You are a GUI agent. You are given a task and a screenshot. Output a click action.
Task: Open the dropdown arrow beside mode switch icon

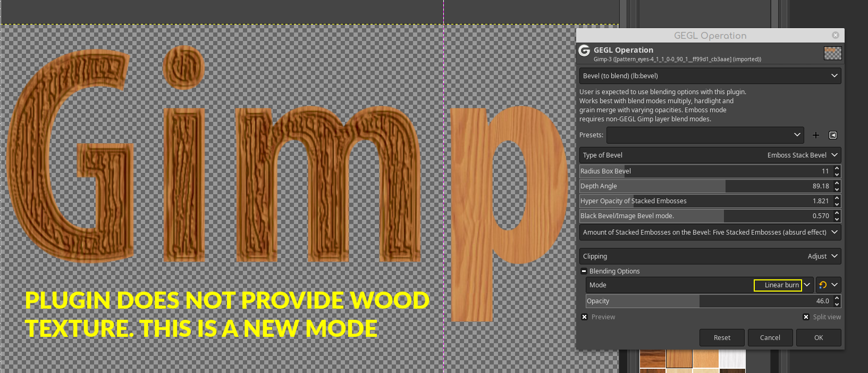835,285
